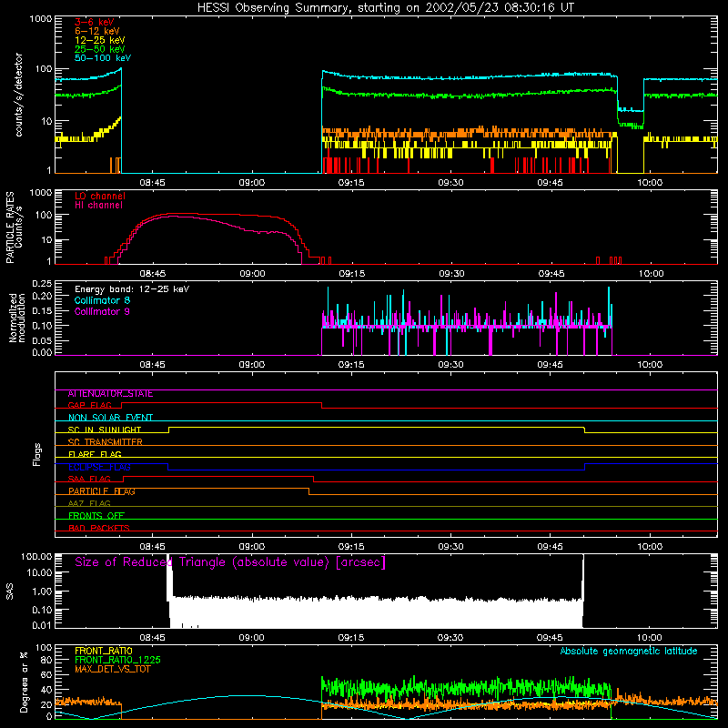Click the SAS axis label

click(x=10, y=591)
